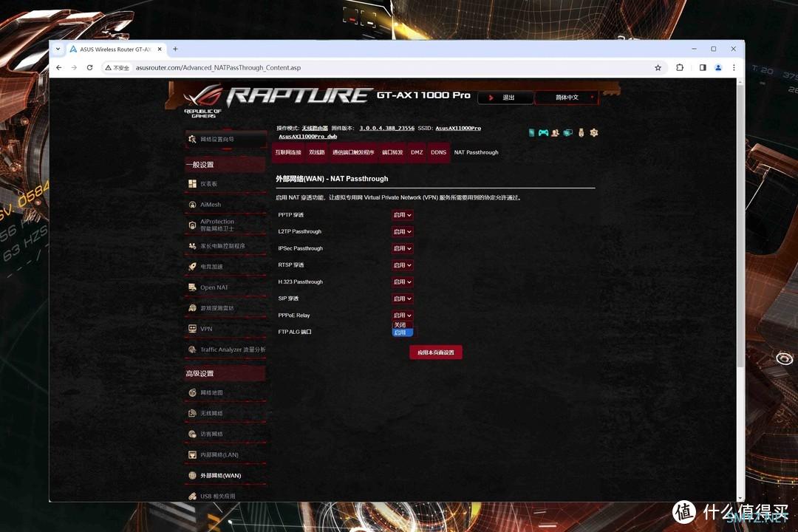Open the IPSec Passthrough dropdown
The width and height of the screenshot is (798, 532).
pos(402,248)
